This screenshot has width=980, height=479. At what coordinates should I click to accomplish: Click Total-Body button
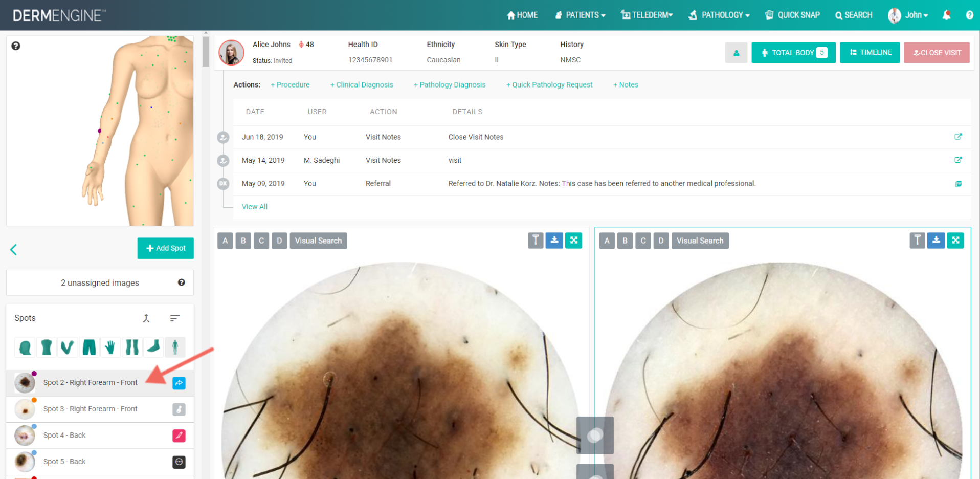pyautogui.click(x=793, y=53)
